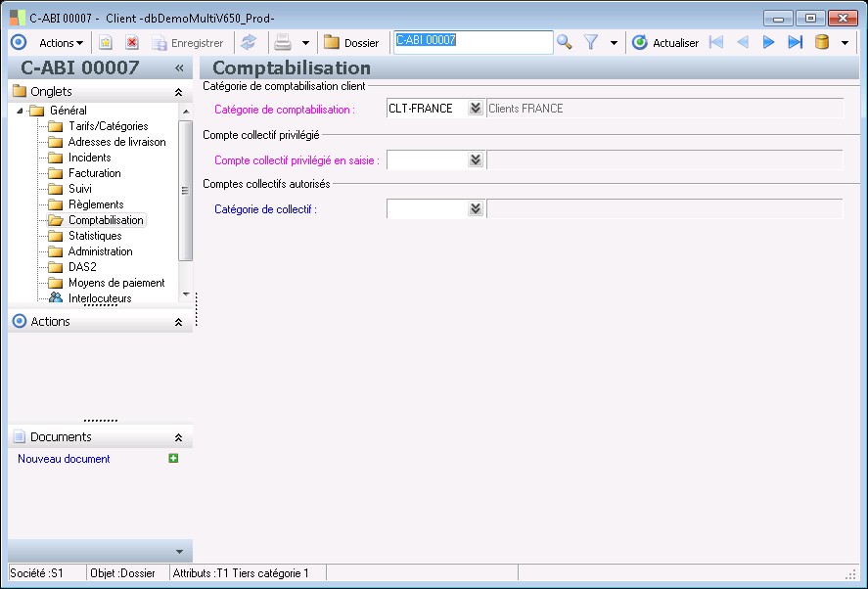Go to the next record arrow
Viewport: 868px width, 589px height.
click(768, 42)
